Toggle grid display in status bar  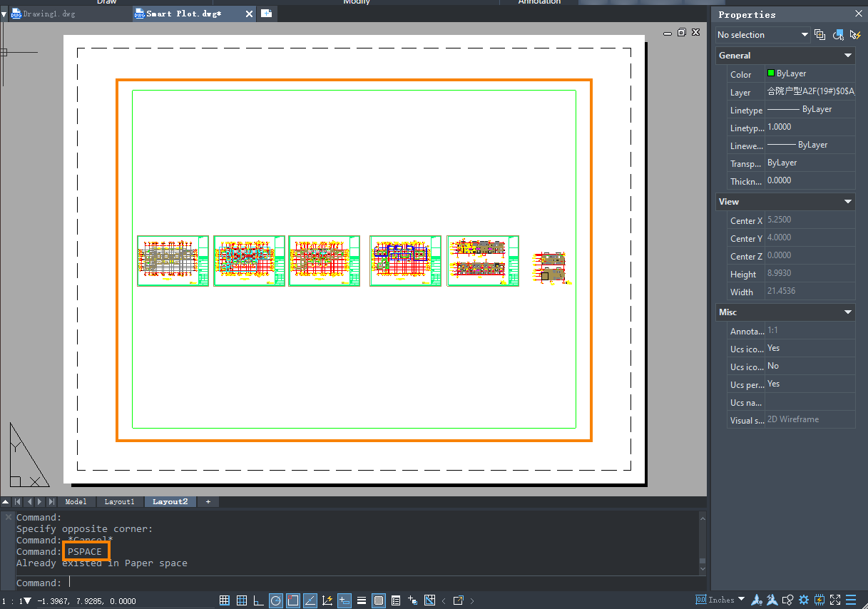pos(242,600)
